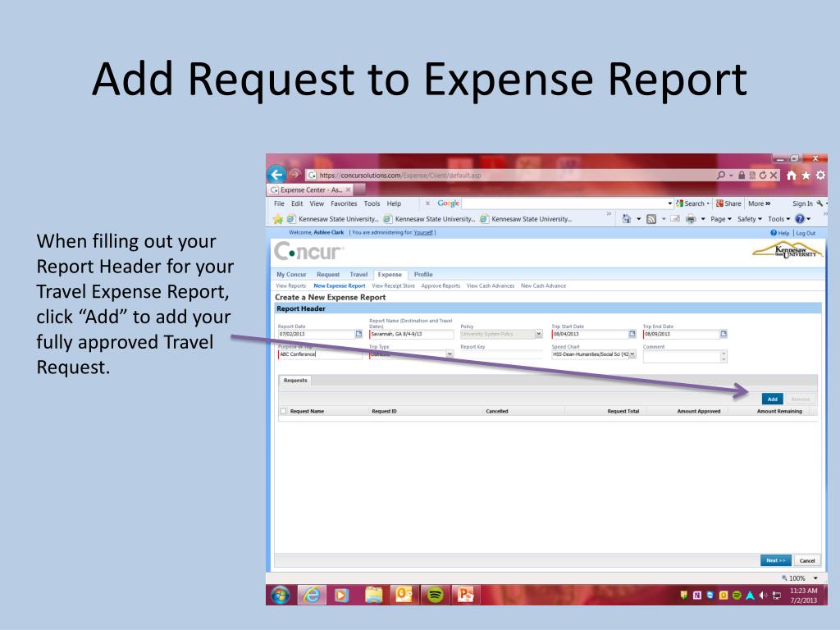Image resolution: width=840 pixels, height=630 pixels.
Task: Click the Refresh icon in the address bar
Action: tap(763, 176)
